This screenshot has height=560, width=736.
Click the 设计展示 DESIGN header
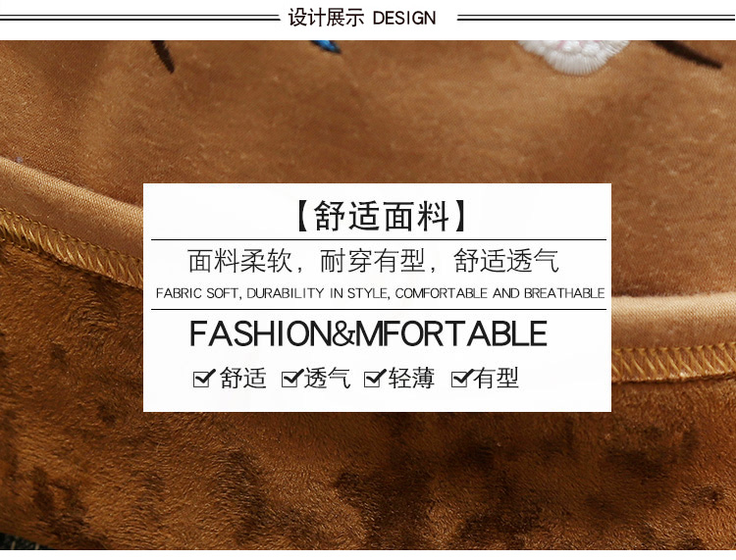click(x=362, y=18)
